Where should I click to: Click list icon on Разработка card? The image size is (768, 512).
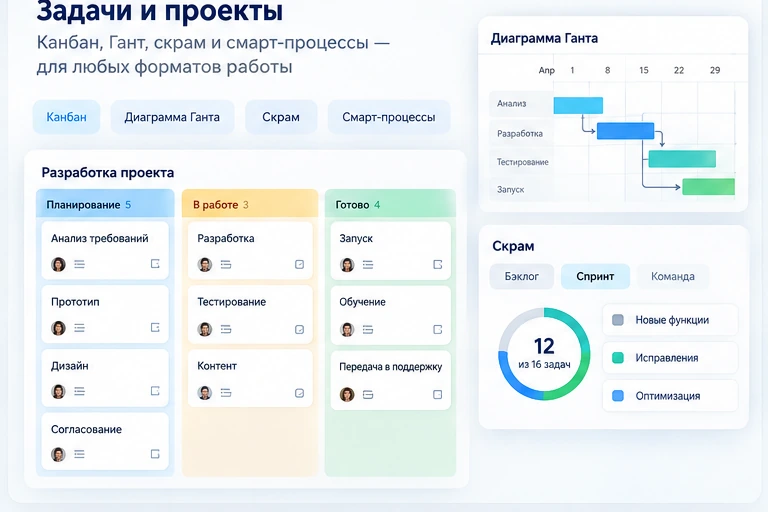226,265
